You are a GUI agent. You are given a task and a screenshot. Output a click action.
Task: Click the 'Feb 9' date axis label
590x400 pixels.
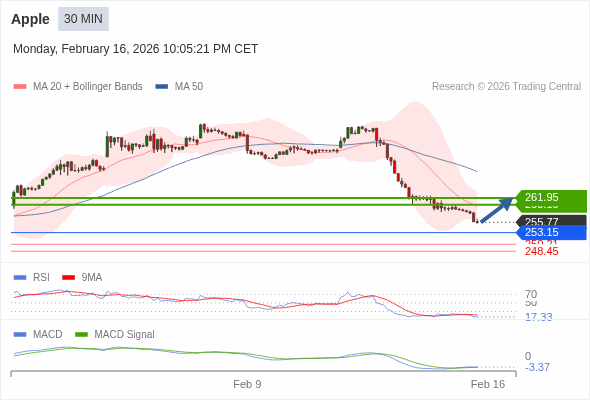coord(247,384)
